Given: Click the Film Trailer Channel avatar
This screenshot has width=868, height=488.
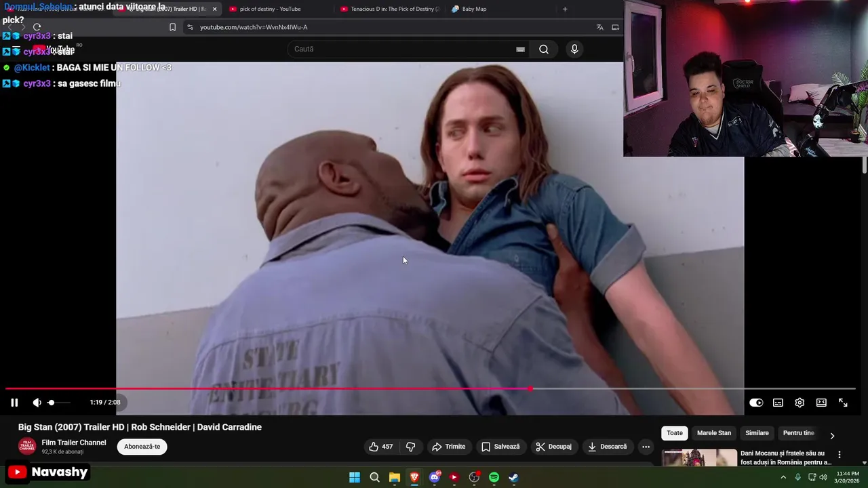Looking at the screenshot, I should pyautogui.click(x=27, y=447).
